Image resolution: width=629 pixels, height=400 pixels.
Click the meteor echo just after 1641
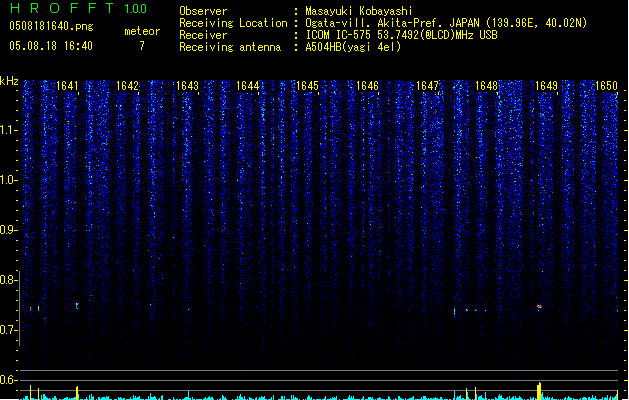click(77, 306)
